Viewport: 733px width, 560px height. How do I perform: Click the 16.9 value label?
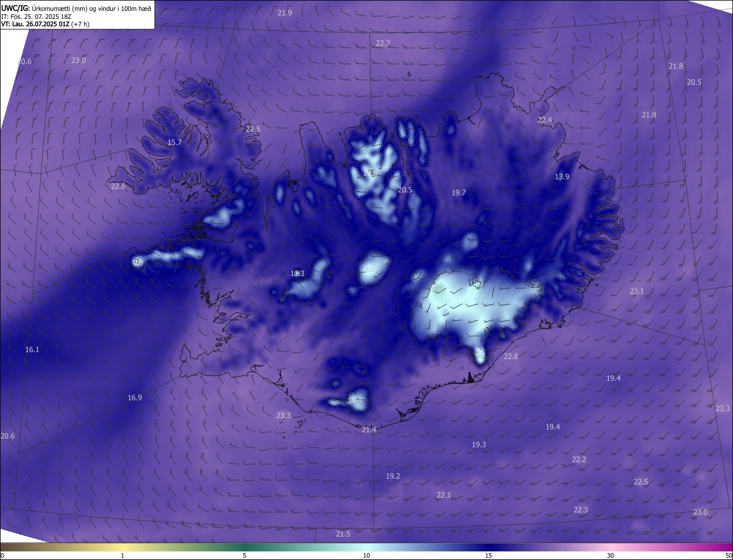[135, 397]
